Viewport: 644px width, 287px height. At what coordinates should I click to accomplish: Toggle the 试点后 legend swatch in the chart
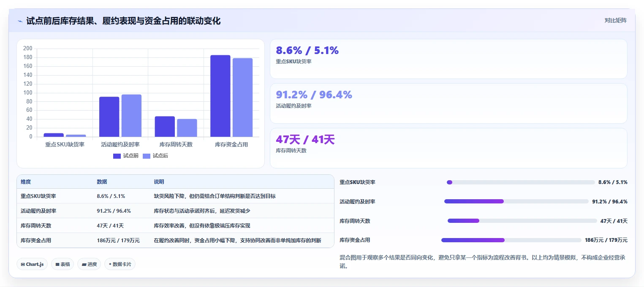[x=147, y=156]
